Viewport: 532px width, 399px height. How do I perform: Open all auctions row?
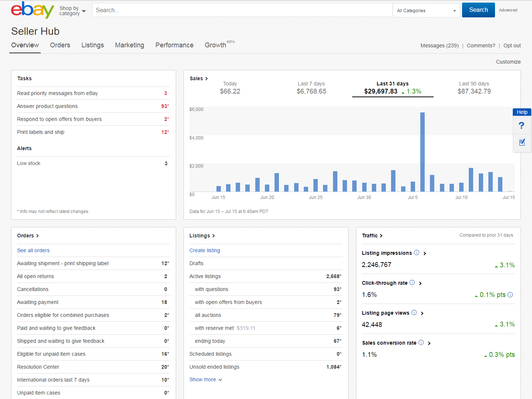pyautogui.click(x=266, y=315)
